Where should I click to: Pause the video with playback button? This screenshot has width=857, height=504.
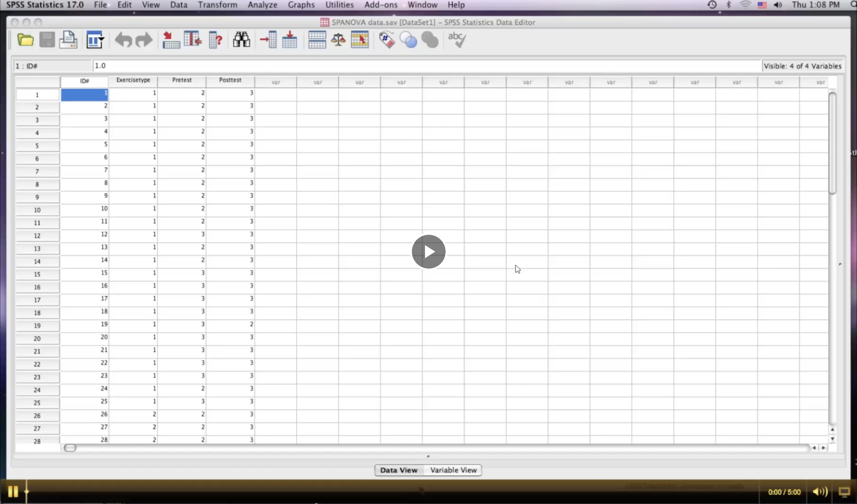tap(13, 491)
